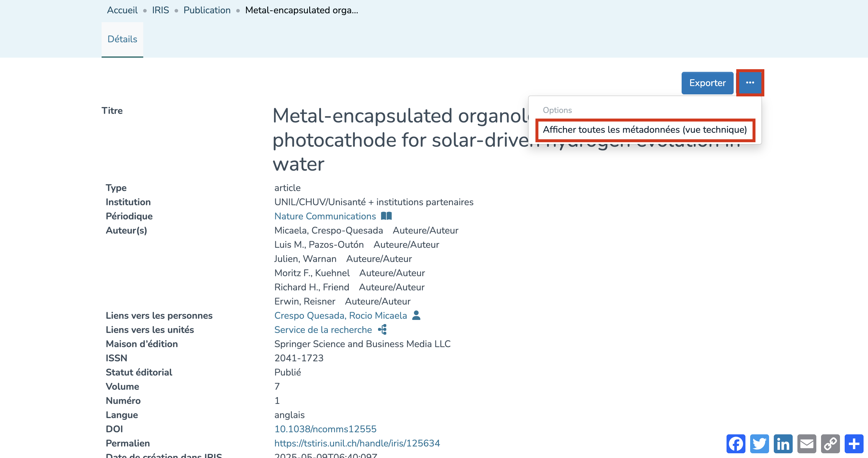Click the org-tree icon beside Service de la recherche
This screenshot has height=458, width=868.
click(382, 329)
